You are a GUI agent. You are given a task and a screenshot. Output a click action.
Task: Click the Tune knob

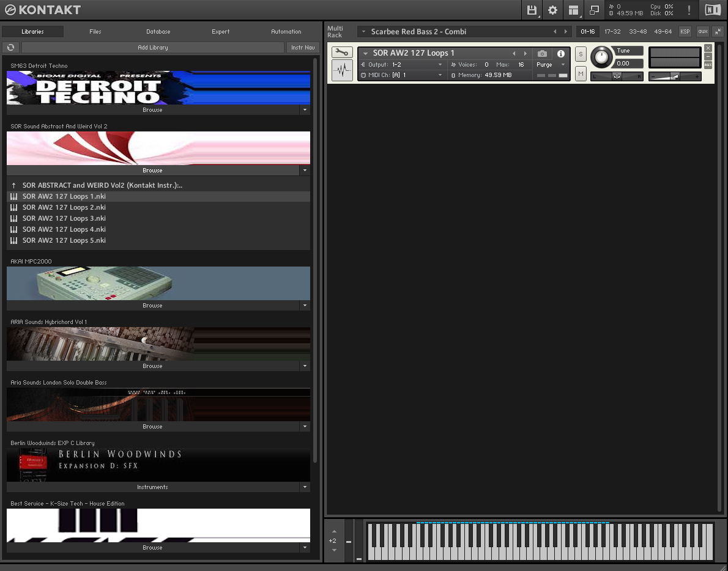[x=601, y=57]
